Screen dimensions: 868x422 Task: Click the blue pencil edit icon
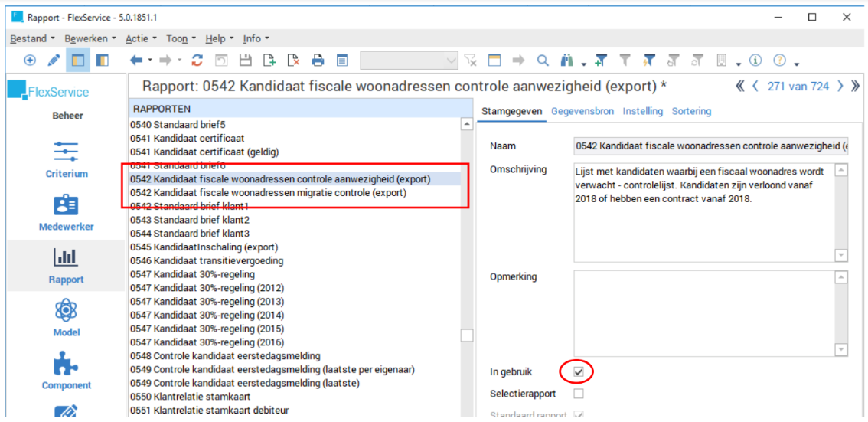point(54,61)
